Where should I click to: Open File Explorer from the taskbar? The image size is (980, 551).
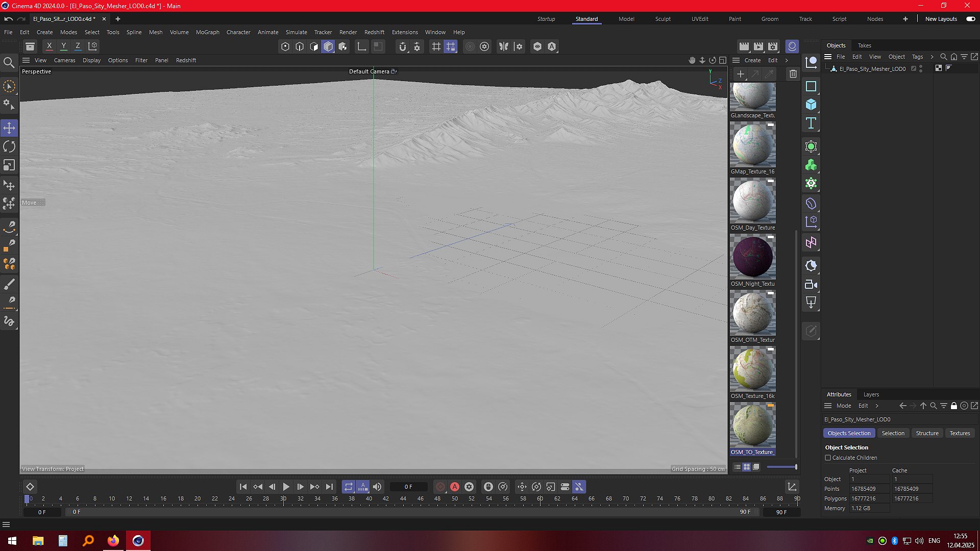[x=38, y=541]
